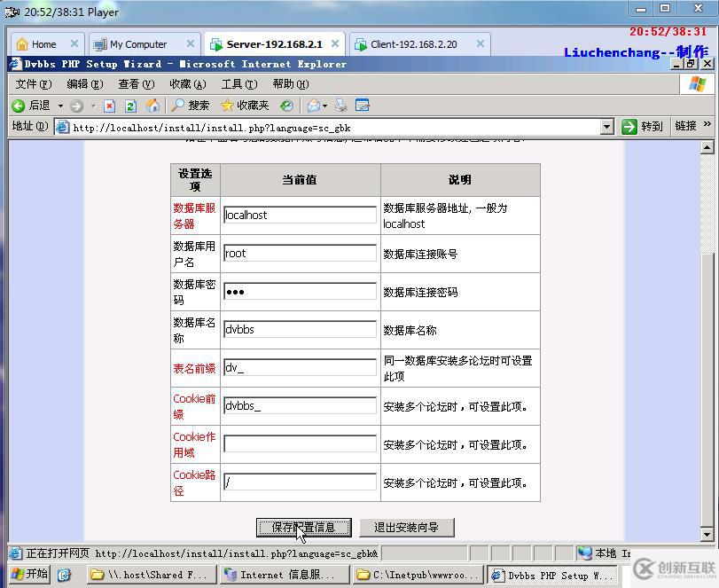Image resolution: width=719 pixels, height=588 pixels.
Task: Click the Print icon in toolbar
Action: (340, 106)
